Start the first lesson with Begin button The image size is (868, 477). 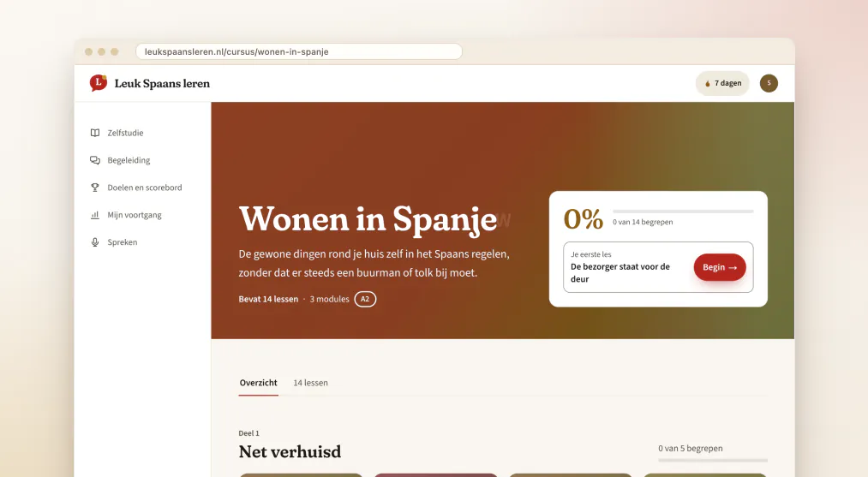pos(720,267)
